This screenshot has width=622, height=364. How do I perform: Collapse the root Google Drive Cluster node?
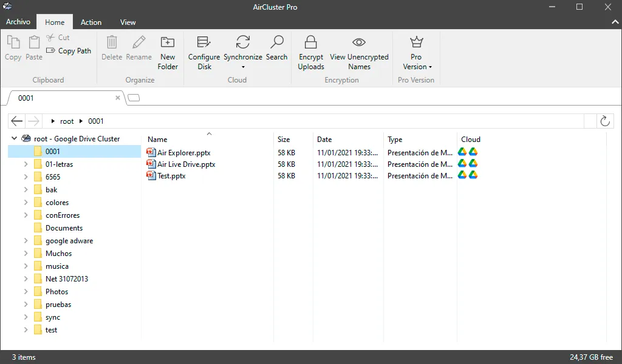click(15, 138)
